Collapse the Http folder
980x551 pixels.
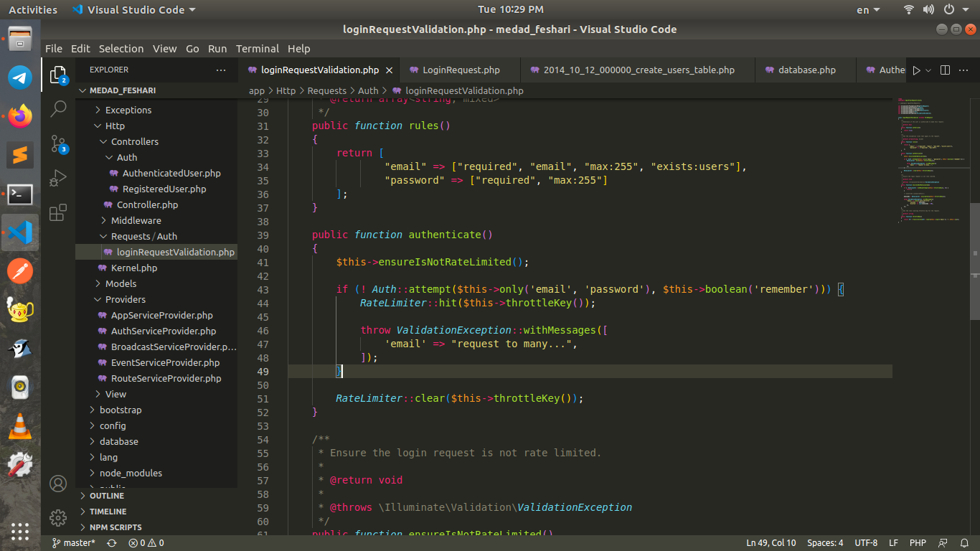(156, 126)
